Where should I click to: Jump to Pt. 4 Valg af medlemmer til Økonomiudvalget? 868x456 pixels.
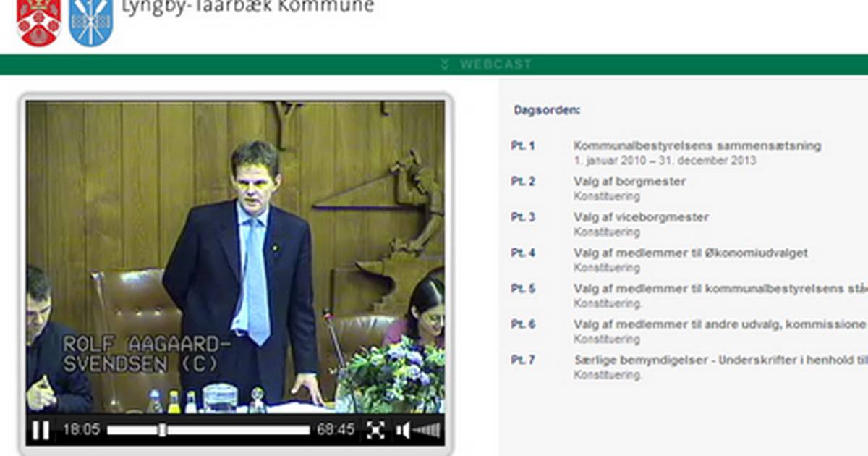coord(691,253)
